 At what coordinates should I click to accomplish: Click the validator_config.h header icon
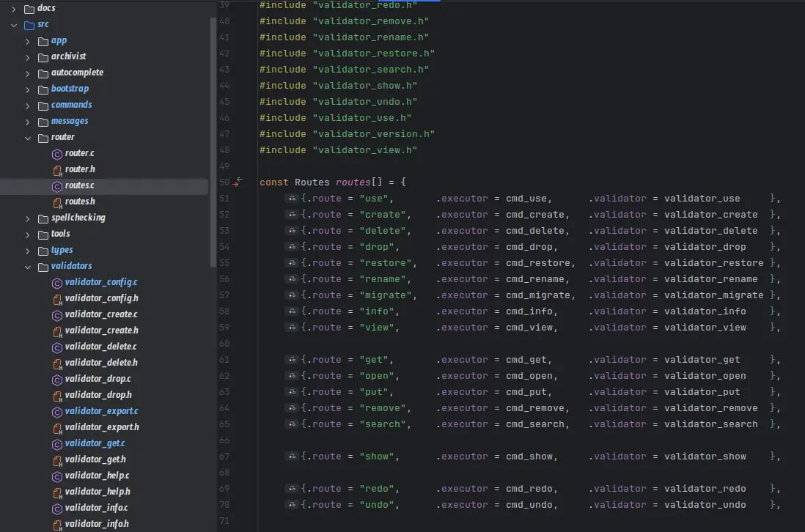click(57, 298)
